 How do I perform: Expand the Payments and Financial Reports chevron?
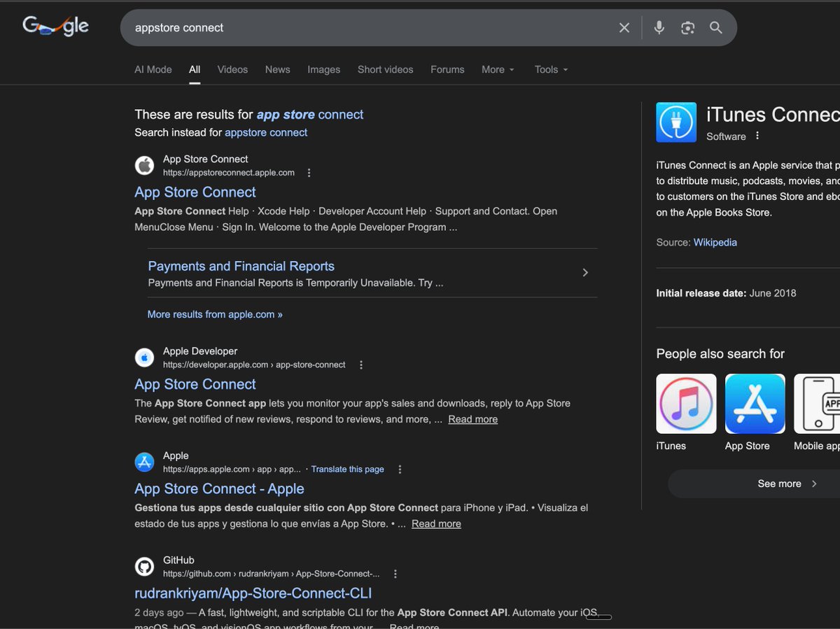click(x=585, y=273)
